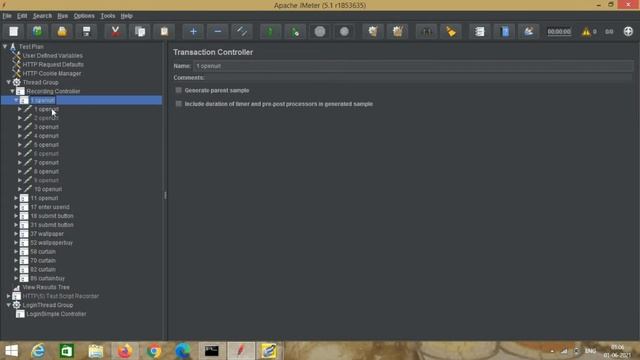Click the Paste clipboard icon
Image resolution: width=640 pixels, height=360 pixels.
164,31
